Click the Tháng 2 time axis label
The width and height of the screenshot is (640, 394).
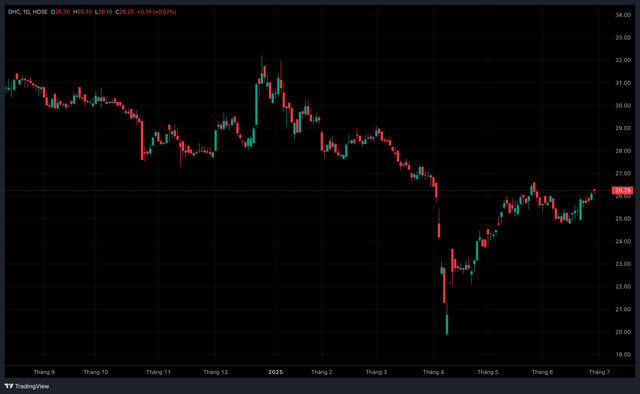coord(322,372)
